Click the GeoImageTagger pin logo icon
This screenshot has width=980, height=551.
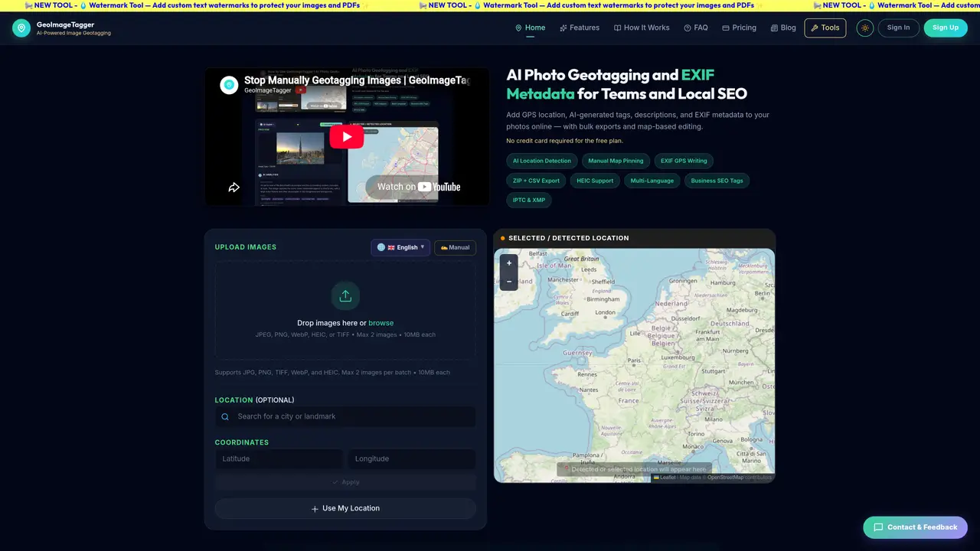click(x=21, y=28)
